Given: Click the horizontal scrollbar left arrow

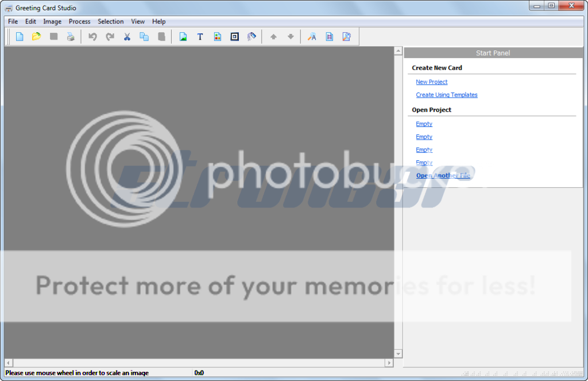Looking at the screenshot, I should pyautogui.click(x=9, y=363).
